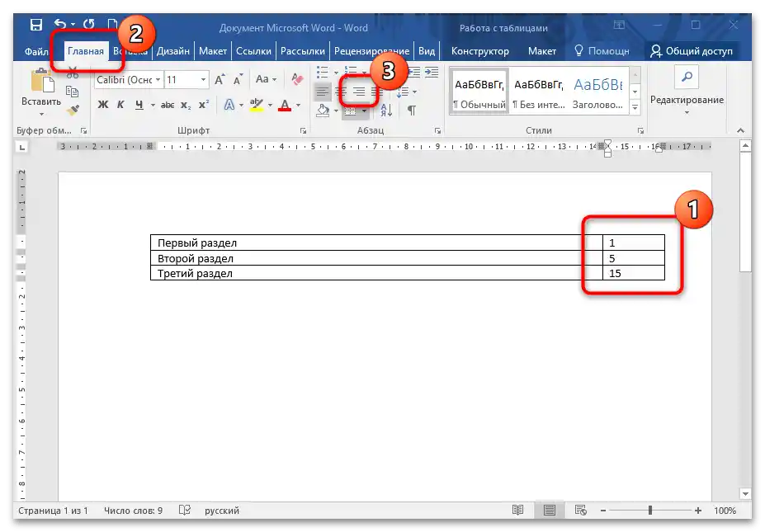Switch to the Дизайн tab
This screenshot has width=765, height=532.
pyautogui.click(x=172, y=51)
